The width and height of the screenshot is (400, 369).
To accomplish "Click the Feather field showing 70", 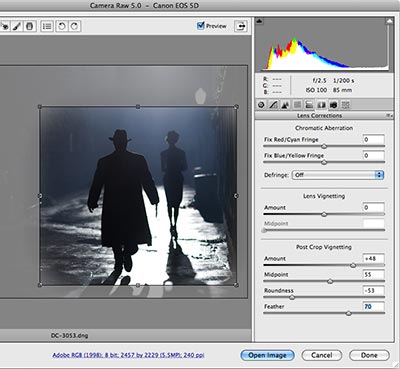I will pos(373,306).
